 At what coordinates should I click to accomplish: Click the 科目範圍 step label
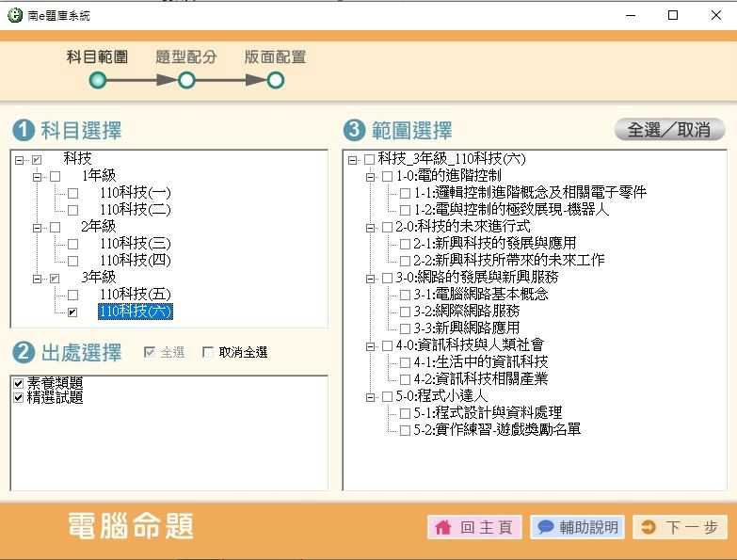(x=97, y=56)
